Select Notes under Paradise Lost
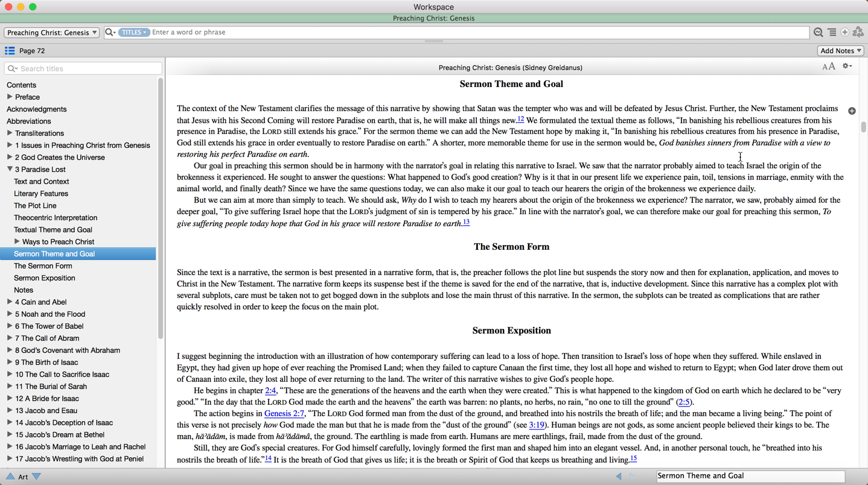Viewport: 868px width, 485px height. tap(24, 290)
